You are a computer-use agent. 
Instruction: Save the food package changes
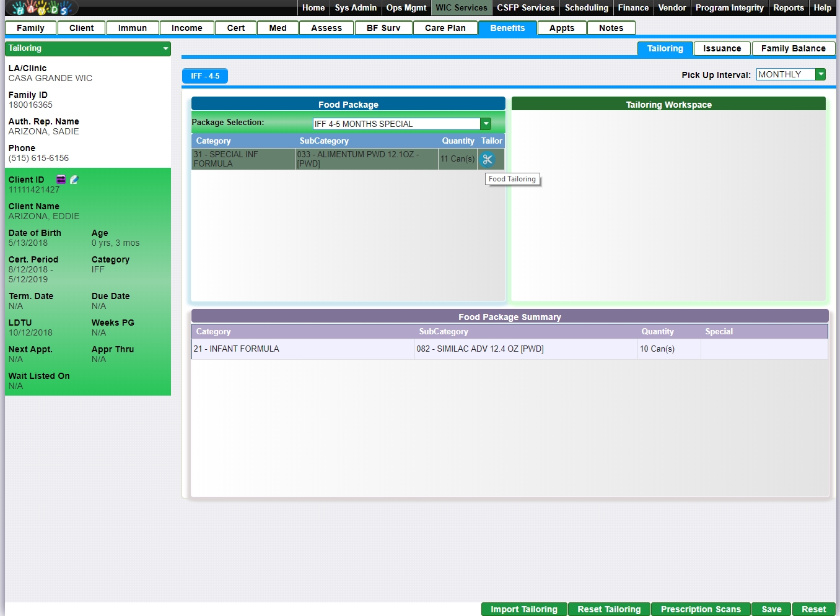click(771, 609)
